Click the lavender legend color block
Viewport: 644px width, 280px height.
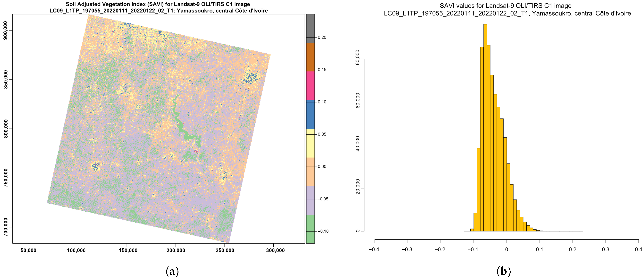click(310, 200)
